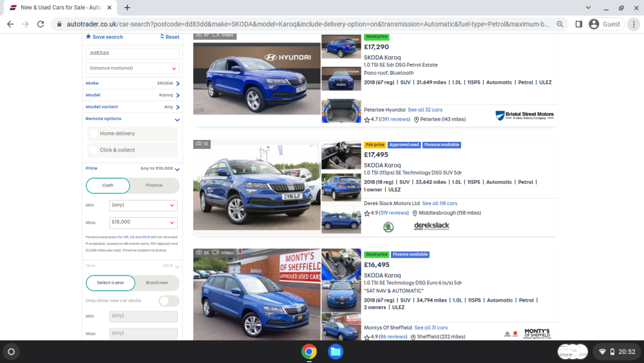Expand the Year 2018 section
The height and width of the screenshot is (363, 644).
133,266
